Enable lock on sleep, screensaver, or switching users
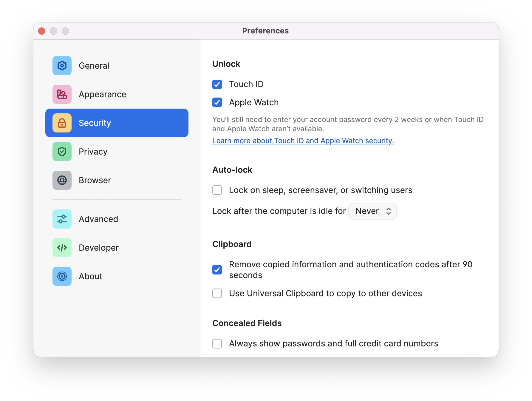 (x=217, y=190)
